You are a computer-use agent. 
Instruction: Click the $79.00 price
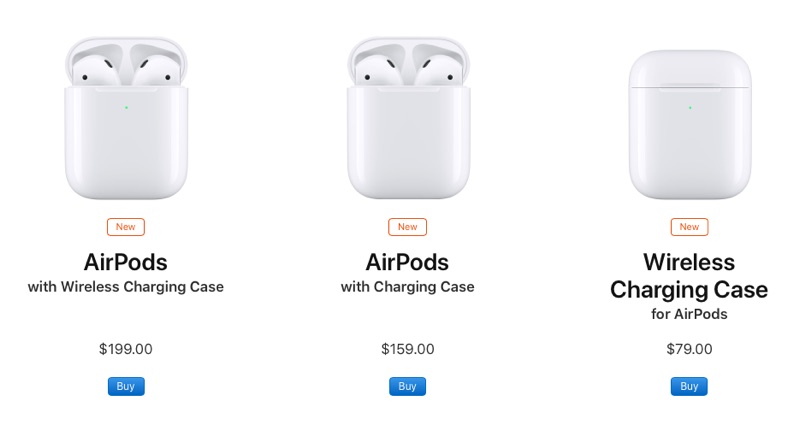[689, 349]
